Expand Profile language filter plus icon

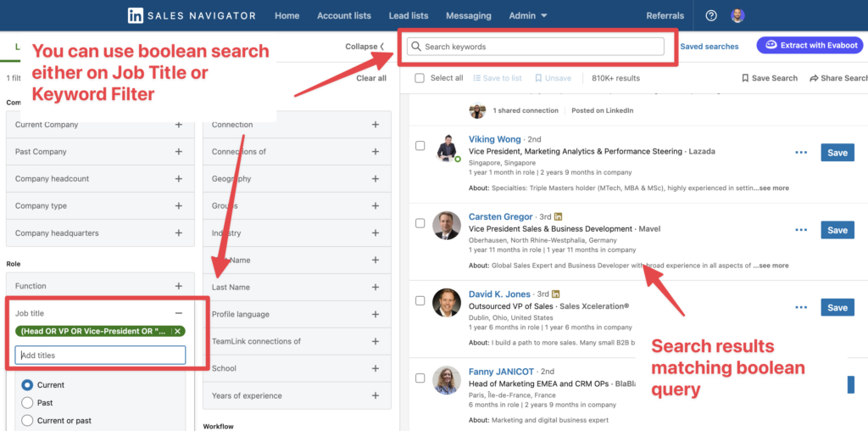point(376,314)
